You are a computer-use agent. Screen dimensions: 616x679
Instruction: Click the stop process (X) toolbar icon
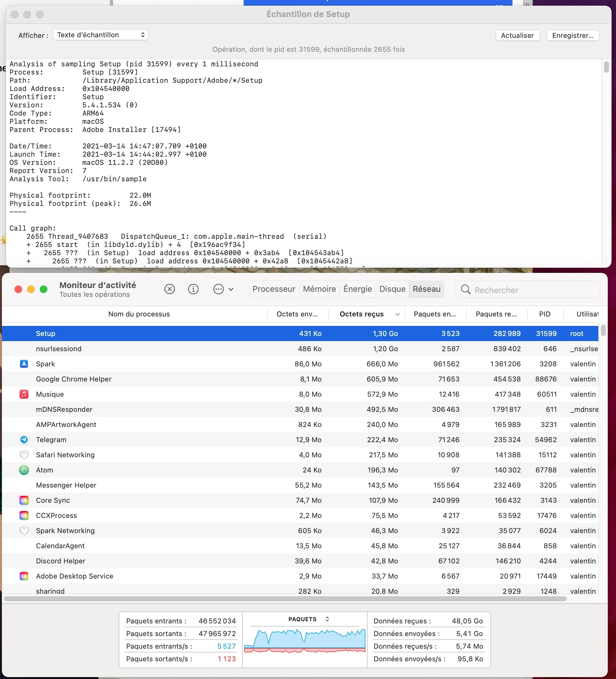(x=170, y=289)
